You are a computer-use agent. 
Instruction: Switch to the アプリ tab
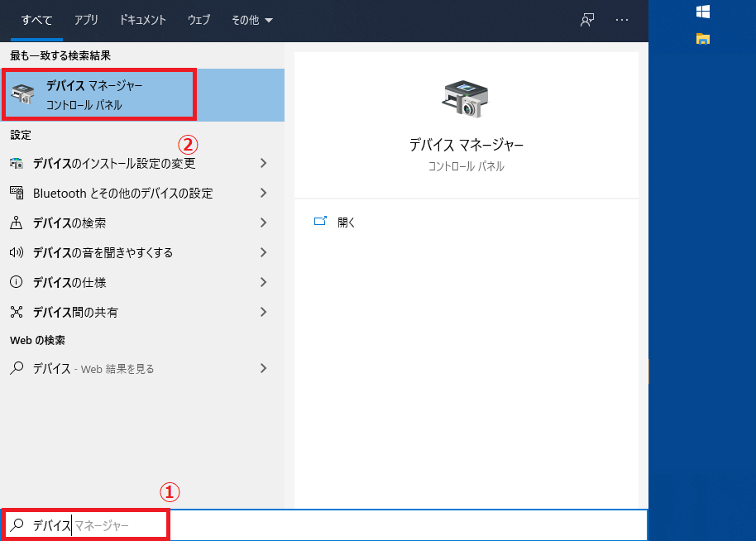click(x=86, y=20)
